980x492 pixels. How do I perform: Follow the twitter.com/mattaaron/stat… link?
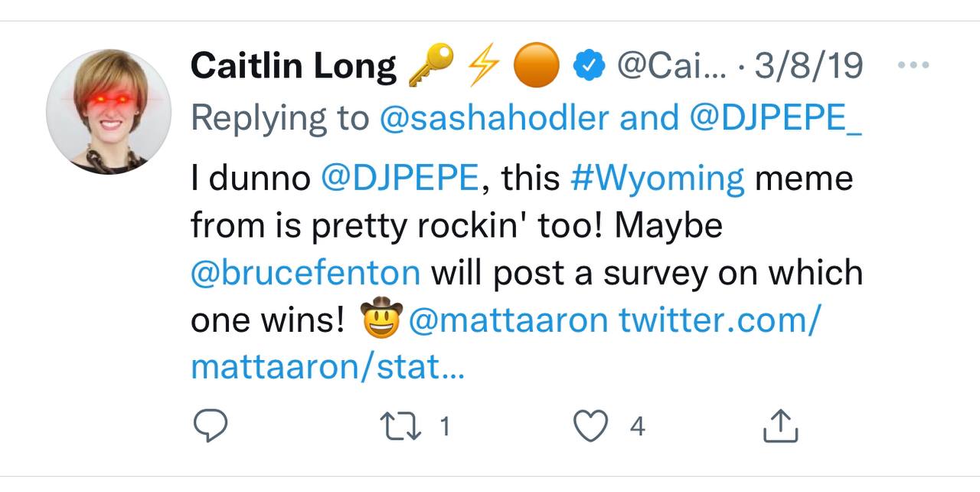coord(505,344)
